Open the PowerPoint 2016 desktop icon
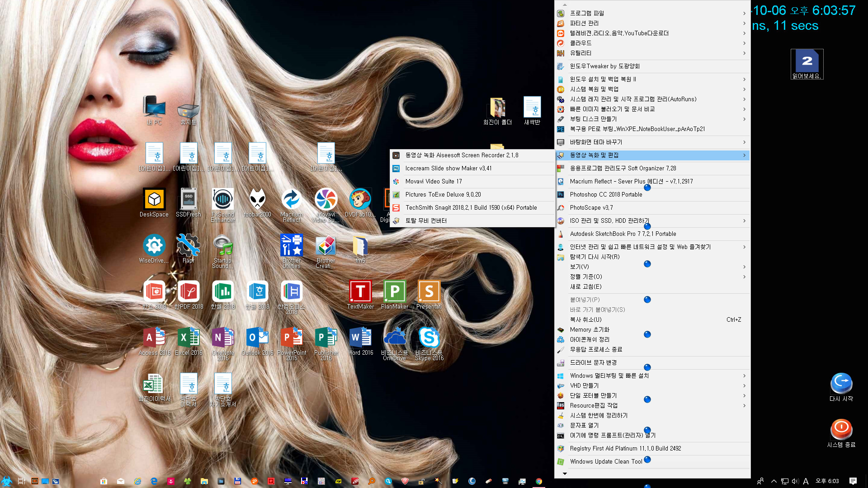Screen dimensions: 868x488 (292, 343)
